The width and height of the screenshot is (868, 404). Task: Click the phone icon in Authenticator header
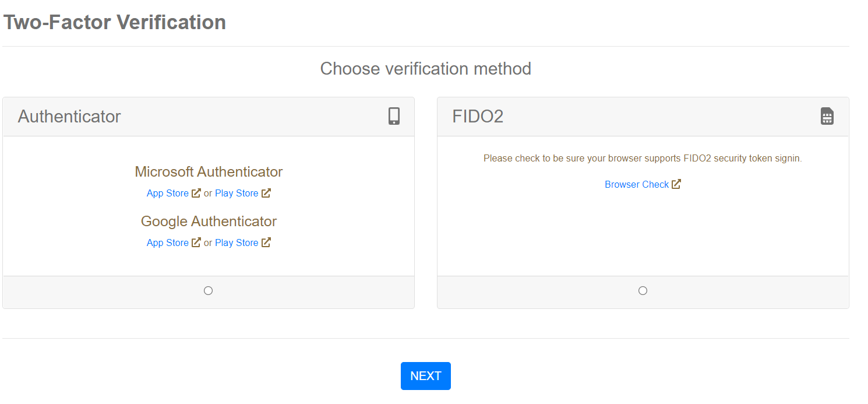point(394,116)
